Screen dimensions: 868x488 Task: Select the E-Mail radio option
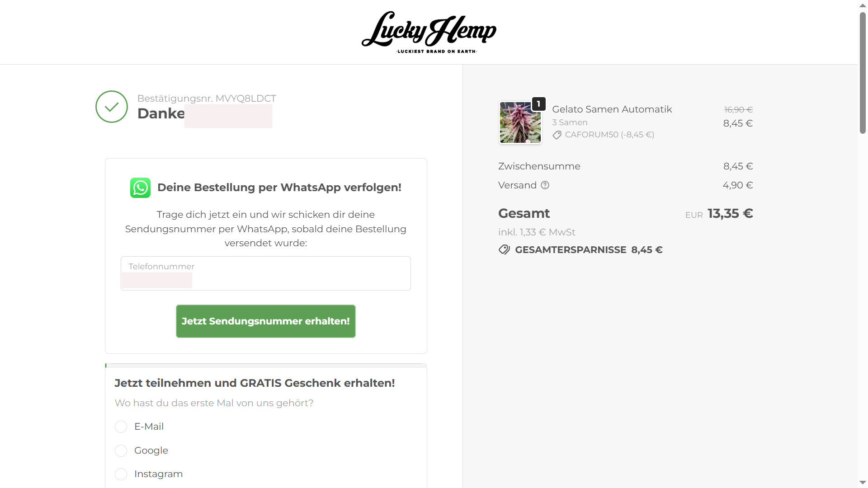tap(121, 427)
